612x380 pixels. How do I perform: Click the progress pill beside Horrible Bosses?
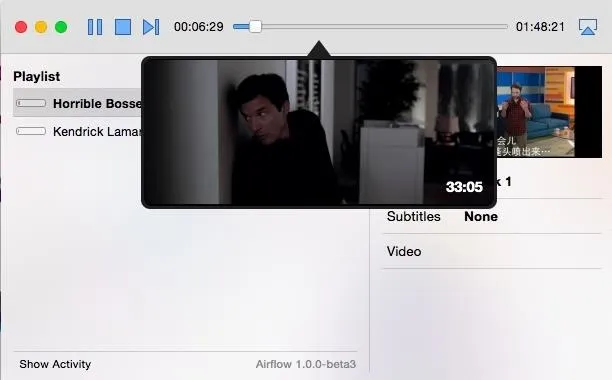(31, 103)
